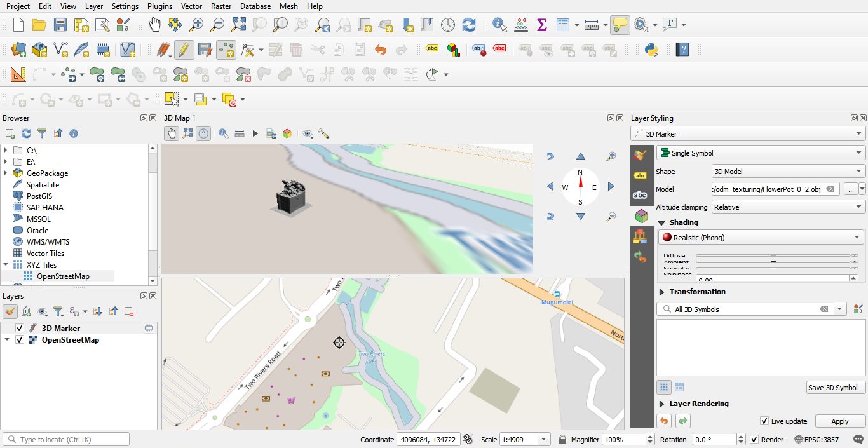Open the Plugins menu
868x448 pixels.
coord(159,6)
